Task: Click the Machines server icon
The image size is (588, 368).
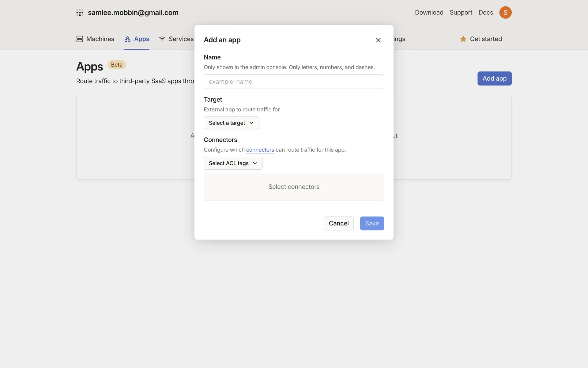Action: point(80,39)
